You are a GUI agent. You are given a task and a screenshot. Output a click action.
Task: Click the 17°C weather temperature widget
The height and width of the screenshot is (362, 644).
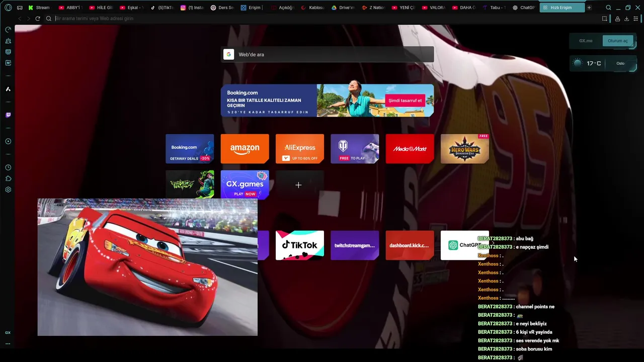pos(594,63)
